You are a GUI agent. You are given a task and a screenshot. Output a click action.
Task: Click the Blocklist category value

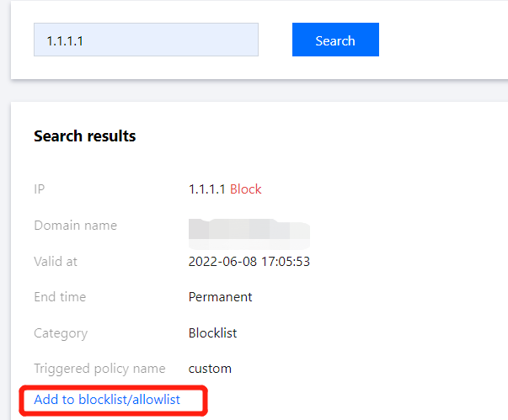click(212, 333)
